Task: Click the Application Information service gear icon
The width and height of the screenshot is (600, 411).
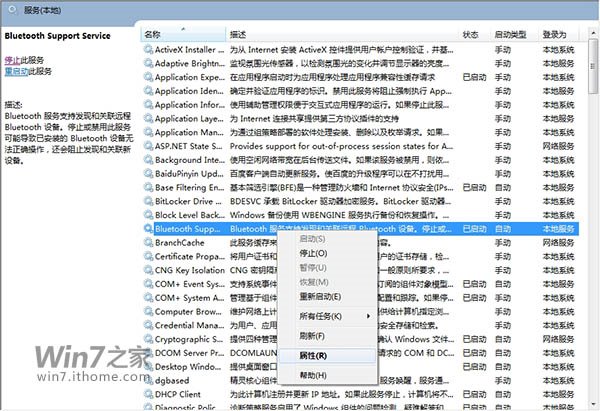Action: point(148,104)
